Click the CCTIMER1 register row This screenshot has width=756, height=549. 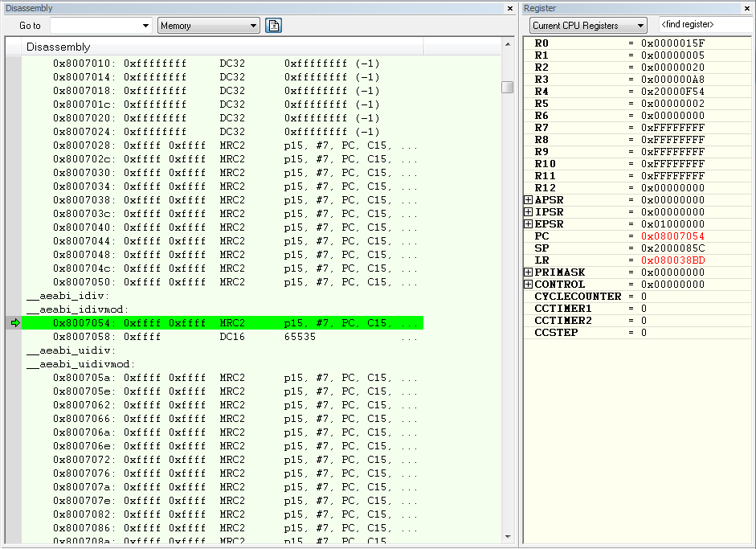[637, 309]
